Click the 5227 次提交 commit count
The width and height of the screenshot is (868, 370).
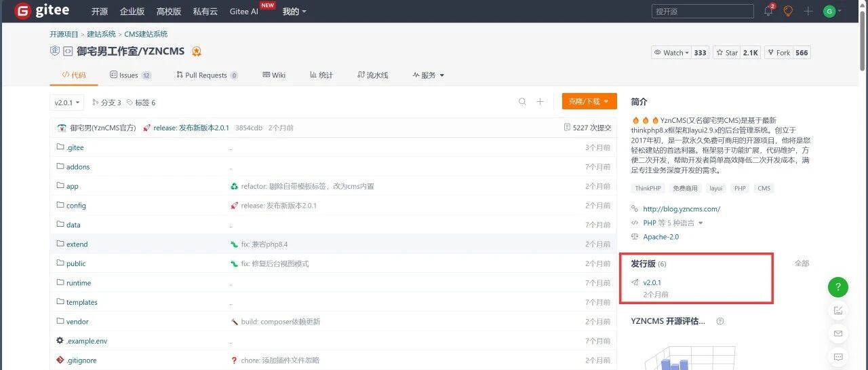587,128
